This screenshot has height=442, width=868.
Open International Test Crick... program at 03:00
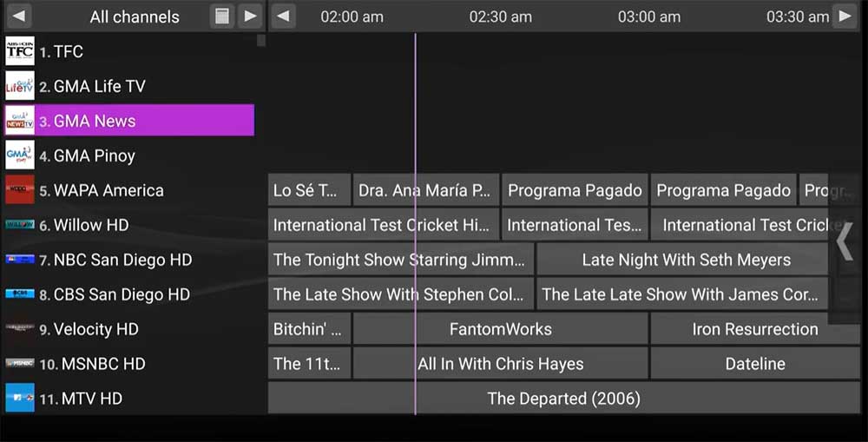click(x=740, y=224)
